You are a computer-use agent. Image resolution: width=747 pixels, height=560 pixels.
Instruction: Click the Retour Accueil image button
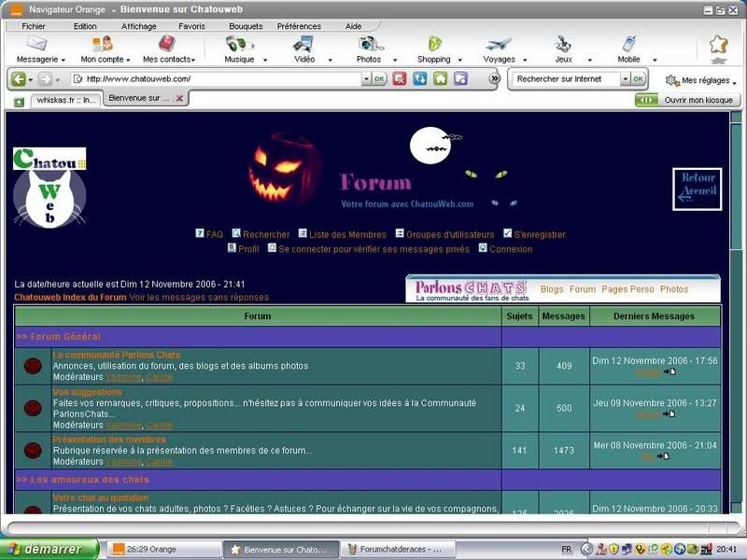(x=697, y=189)
